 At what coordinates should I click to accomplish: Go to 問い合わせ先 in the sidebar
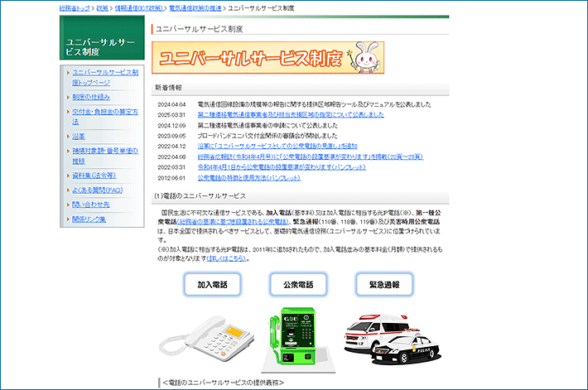point(91,205)
